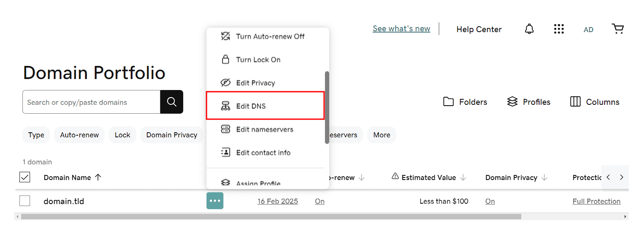Expand the Type filter
Screen dimensions: 644x232
pyautogui.click(x=36, y=135)
